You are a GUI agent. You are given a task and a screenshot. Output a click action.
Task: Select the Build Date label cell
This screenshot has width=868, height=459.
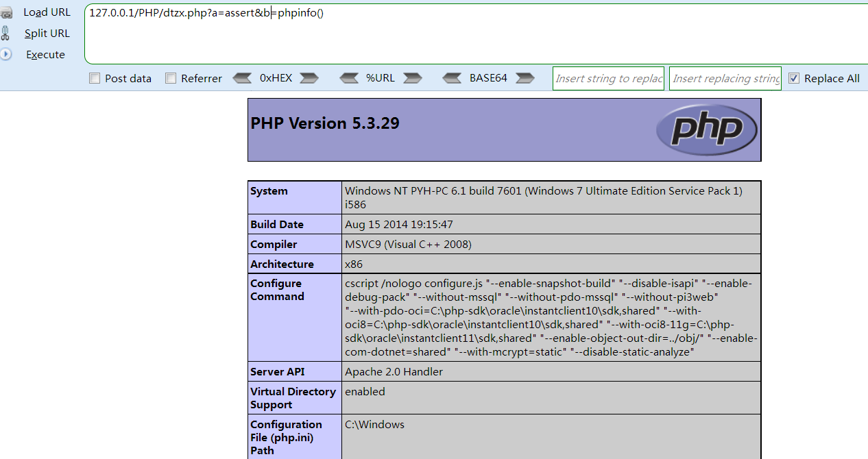click(295, 224)
